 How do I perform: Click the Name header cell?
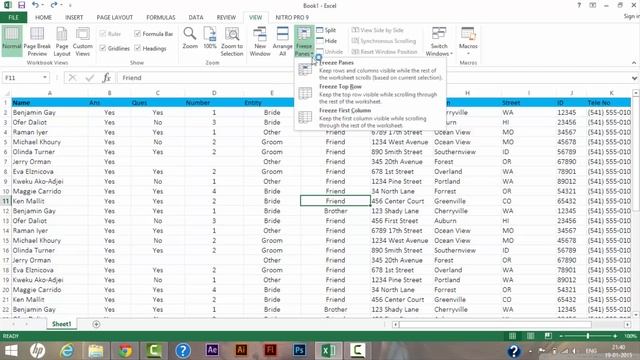[x=50, y=102]
